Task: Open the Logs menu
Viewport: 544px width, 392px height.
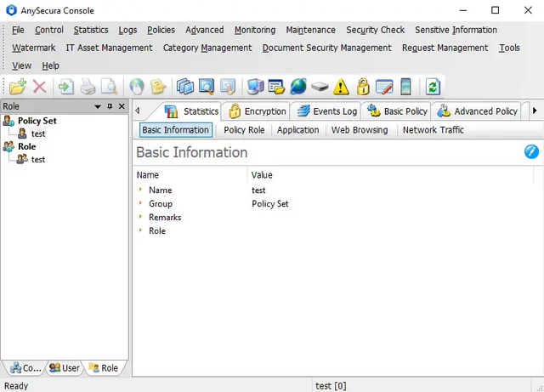Action: coord(127,31)
